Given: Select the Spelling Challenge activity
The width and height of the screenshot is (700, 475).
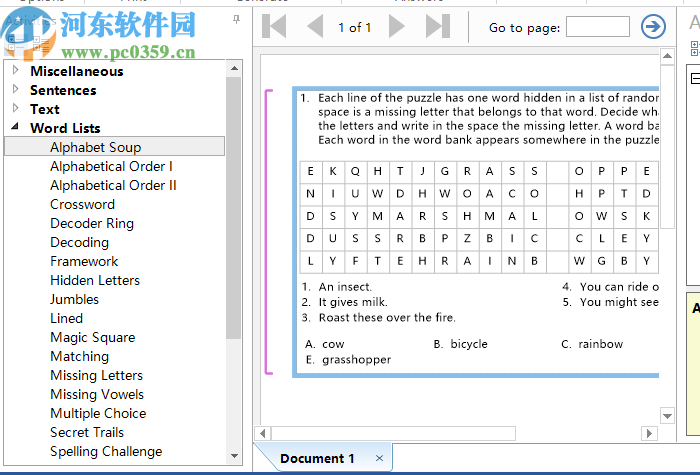Looking at the screenshot, I should [106, 451].
